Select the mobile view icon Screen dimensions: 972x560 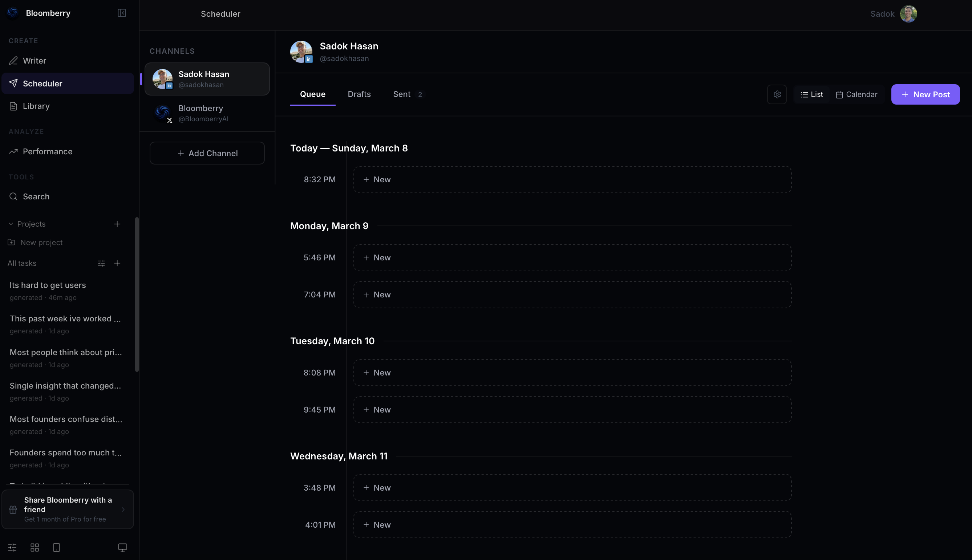pos(57,547)
